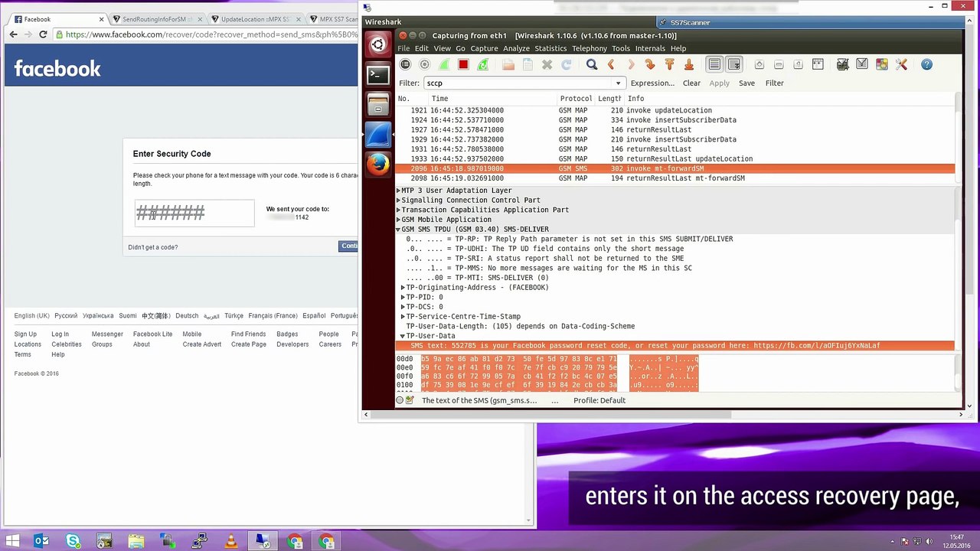Screen dimensions: 980x551
Task: Go back in packet history
Action: tap(611, 65)
